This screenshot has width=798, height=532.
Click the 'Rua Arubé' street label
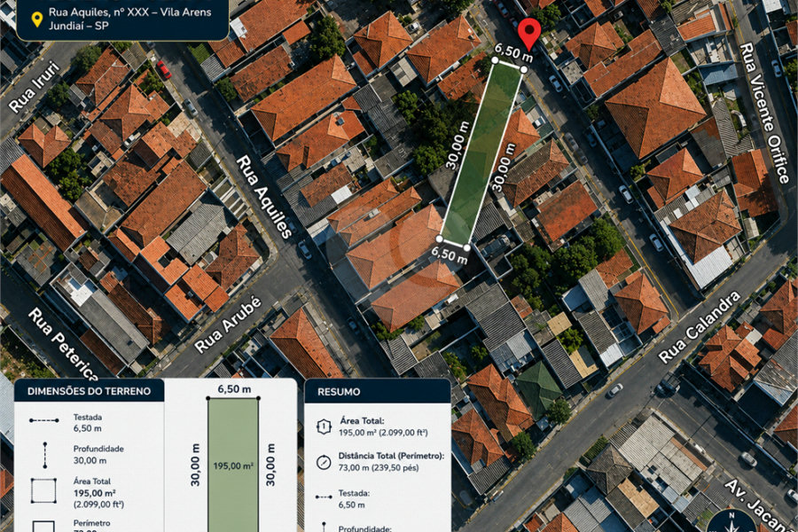[x=228, y=325]
